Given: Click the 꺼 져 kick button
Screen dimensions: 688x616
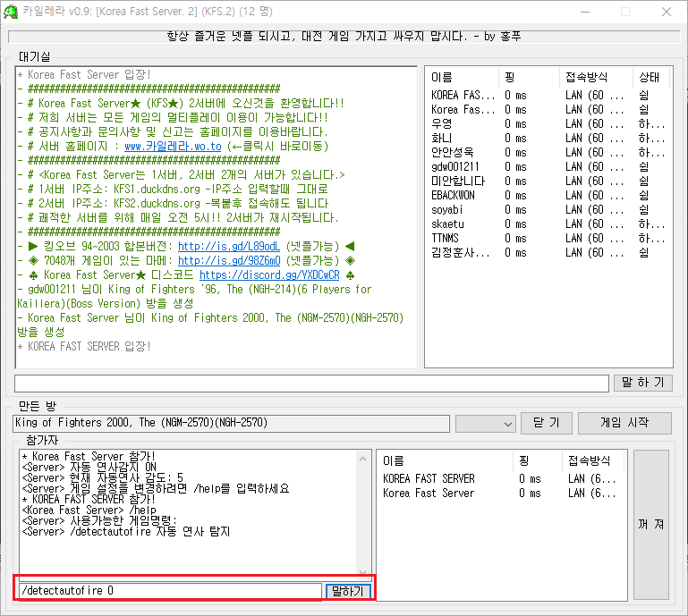Looking at the screenshot, I should click(651, 525).
